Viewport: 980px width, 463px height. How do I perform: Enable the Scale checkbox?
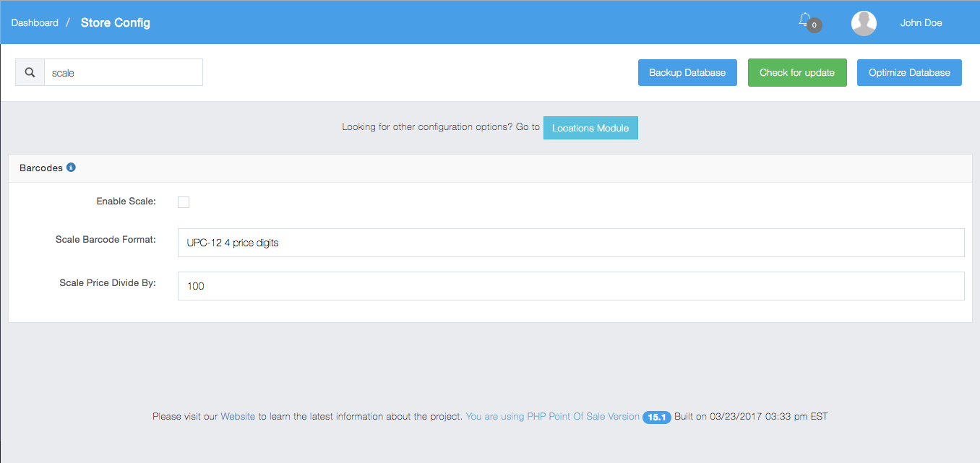click(x=184, y=202)
